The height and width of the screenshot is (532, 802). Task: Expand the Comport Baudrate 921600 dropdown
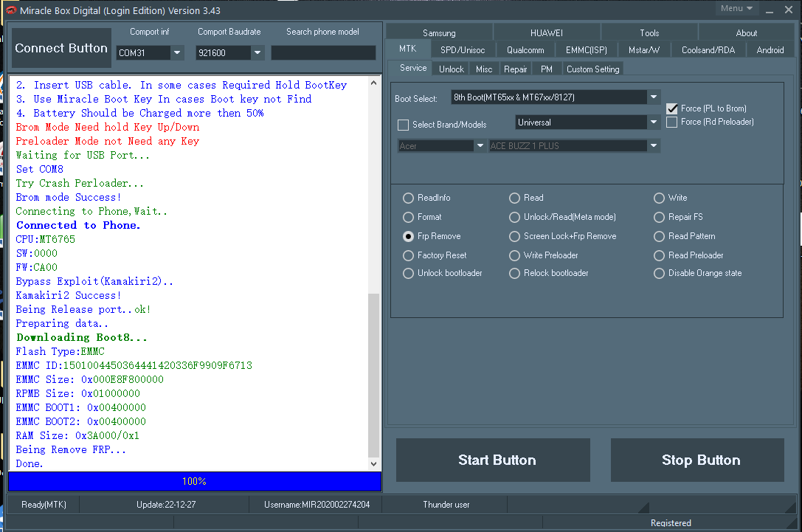(257, 52)
